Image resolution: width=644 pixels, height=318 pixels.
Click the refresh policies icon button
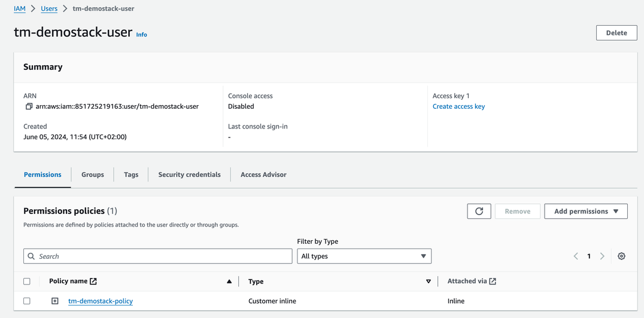coord(479,211)
